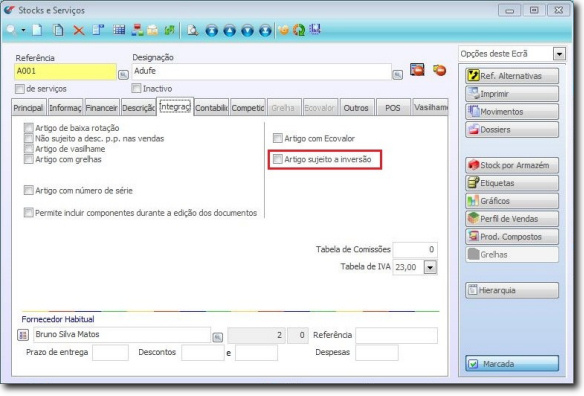Image resolution: width=584 pixels, height=396 pixels.
Task: Click the search magnifier toolbar icon
Action: pos(11,30)
